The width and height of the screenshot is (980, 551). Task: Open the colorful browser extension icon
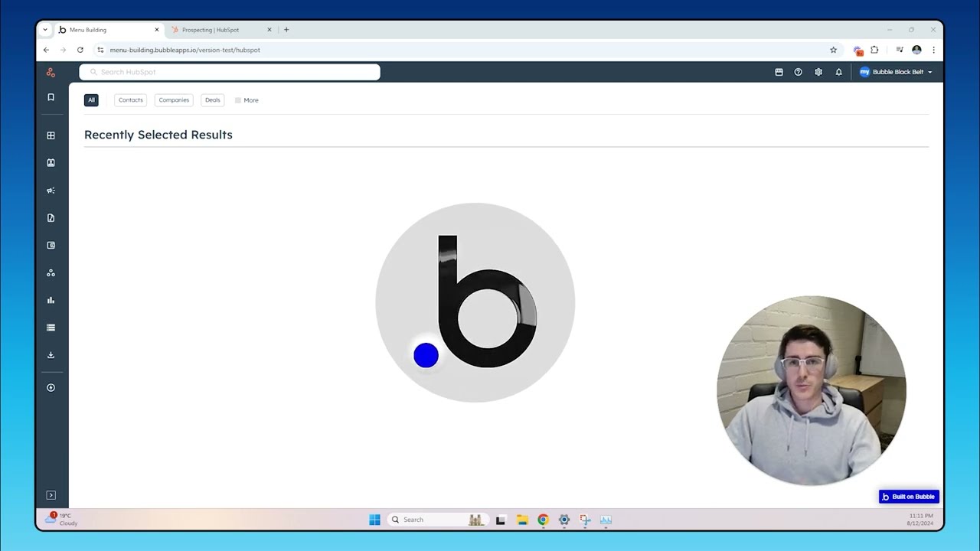[x=857, y=51]
